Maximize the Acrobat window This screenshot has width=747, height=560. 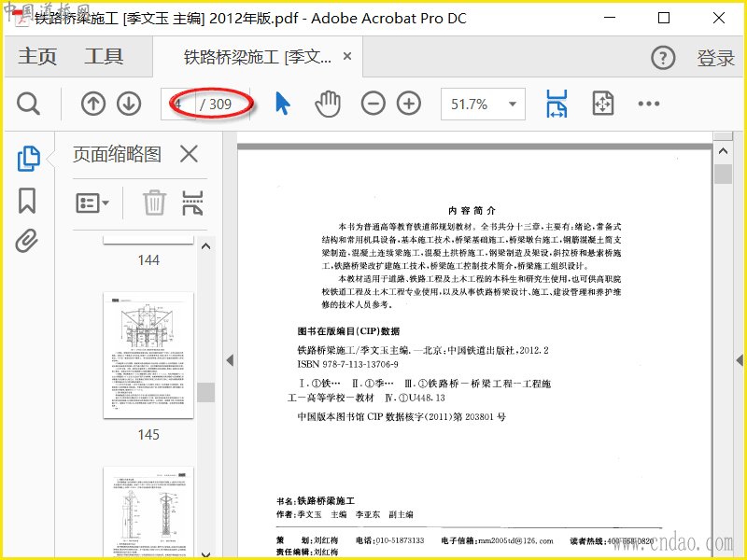click(664, 18)
